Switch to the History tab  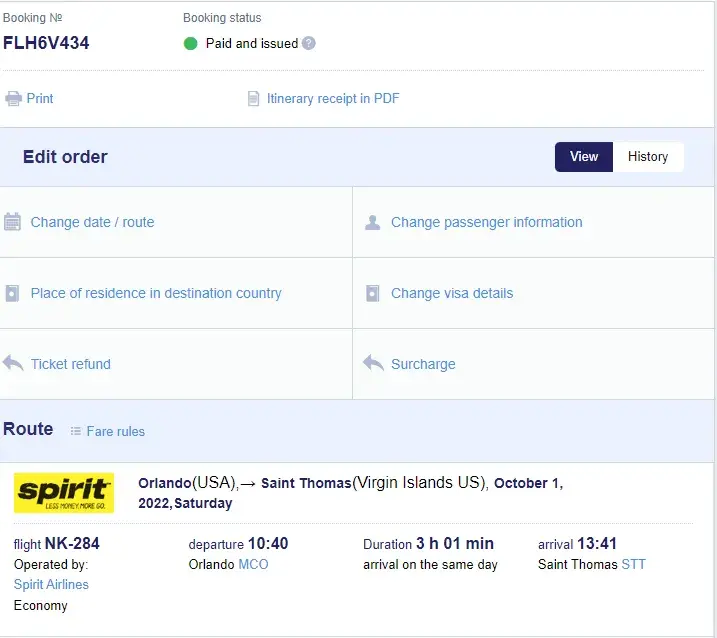(x=648, y=157)
